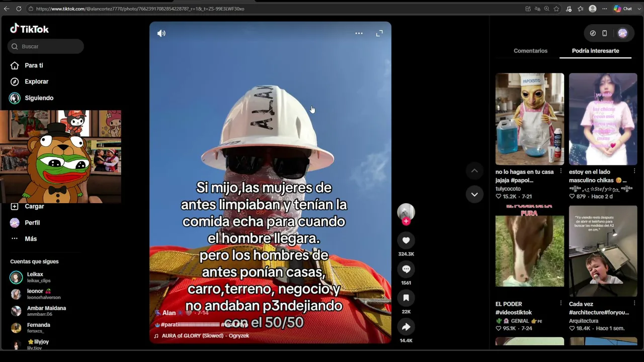This screenshot has width=644, height=362.
Task: Open the TikTok coins icon in header
Action: coord(593,33)
